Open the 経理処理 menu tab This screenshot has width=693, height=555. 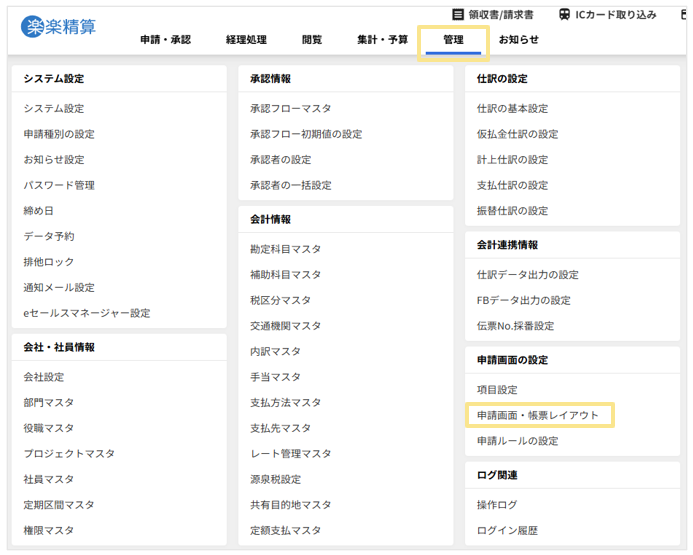246,40
